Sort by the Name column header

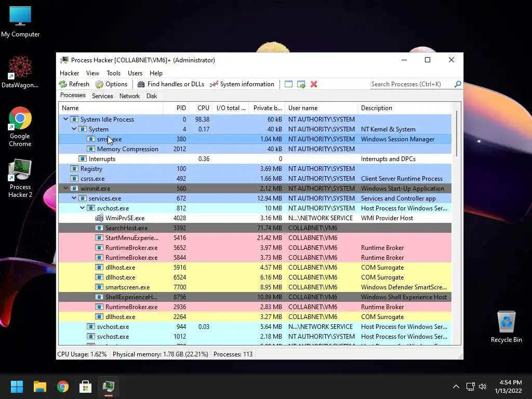[x=111, y=108]
